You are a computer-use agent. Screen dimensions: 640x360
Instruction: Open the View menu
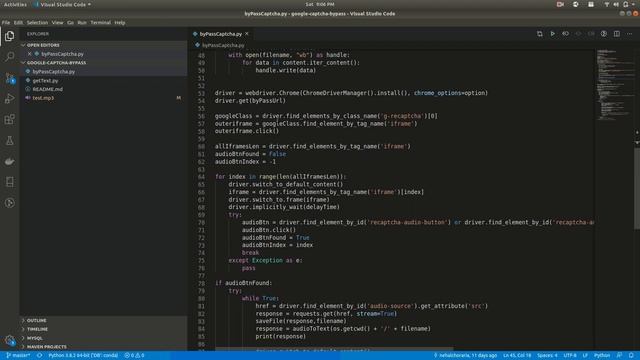click(58, 23)
